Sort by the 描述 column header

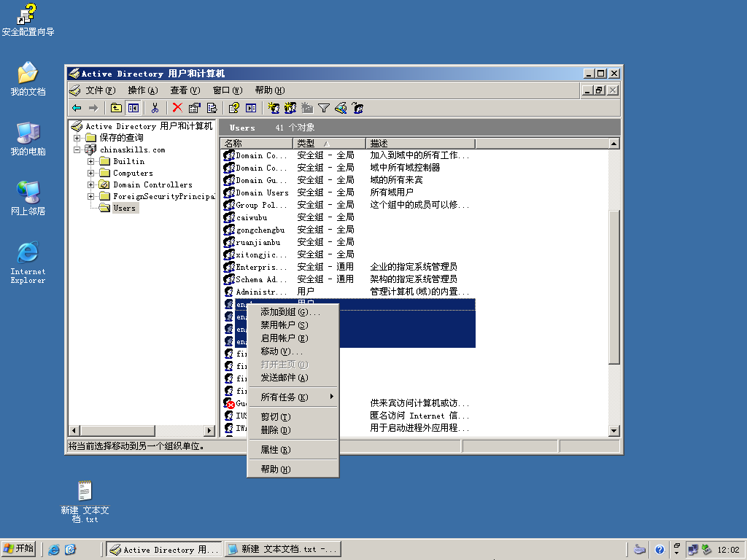click(420, 144)
